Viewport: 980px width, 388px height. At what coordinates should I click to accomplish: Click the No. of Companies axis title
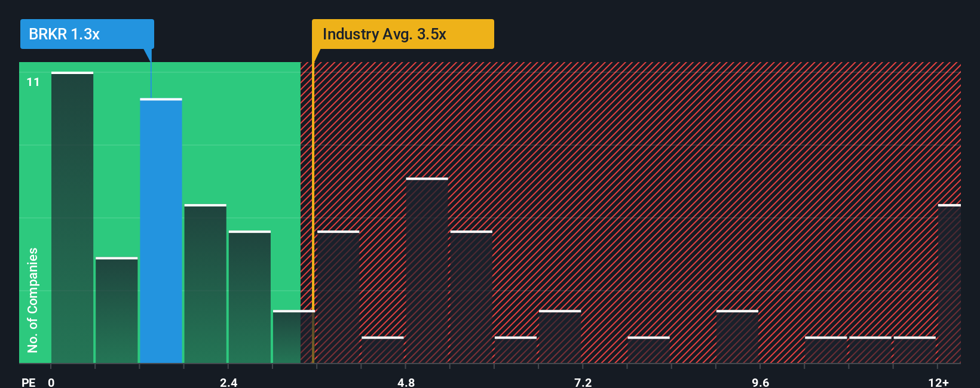(33, 300)
